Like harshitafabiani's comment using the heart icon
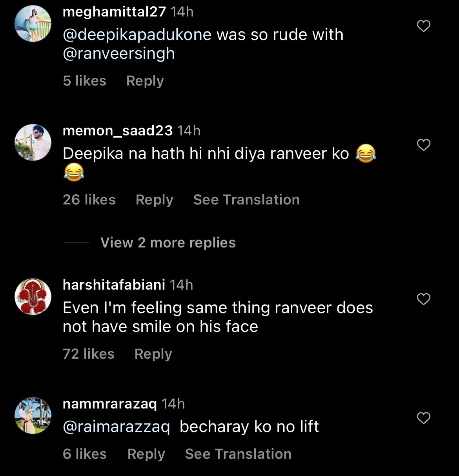The image size is (459, 476). click(x=423, y=299)
